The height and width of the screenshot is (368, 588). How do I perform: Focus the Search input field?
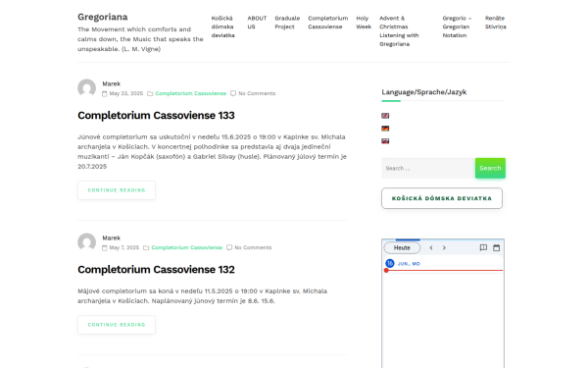click(x=428, y=168)
